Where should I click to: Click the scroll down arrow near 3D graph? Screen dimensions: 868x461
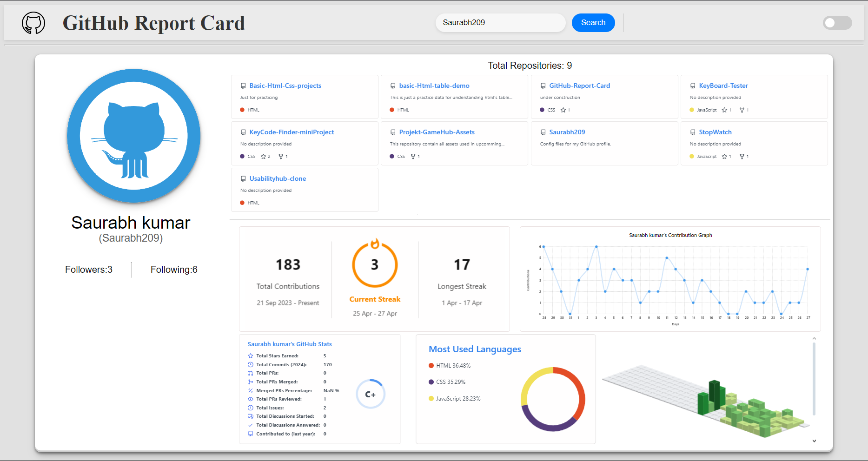pyautogui.click(x=814, y=441)
